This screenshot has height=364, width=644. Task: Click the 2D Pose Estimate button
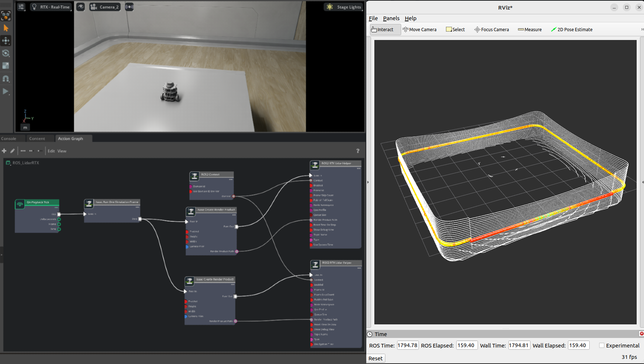[x=572, y=29]
